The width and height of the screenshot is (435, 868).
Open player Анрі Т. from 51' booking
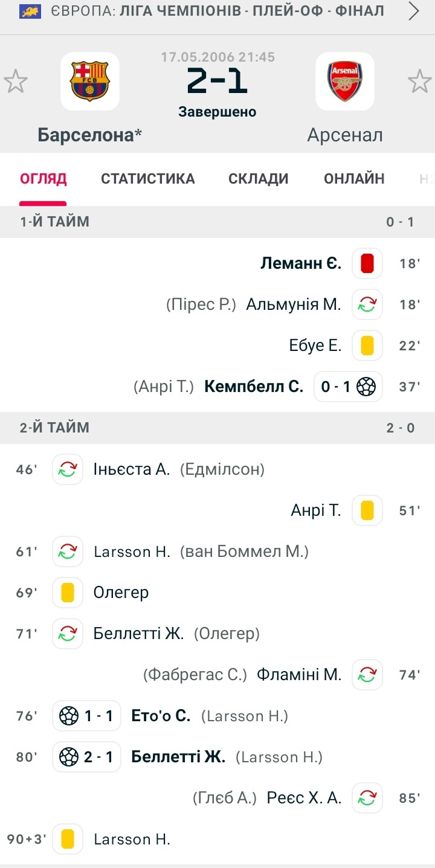(x=316, y=510)
